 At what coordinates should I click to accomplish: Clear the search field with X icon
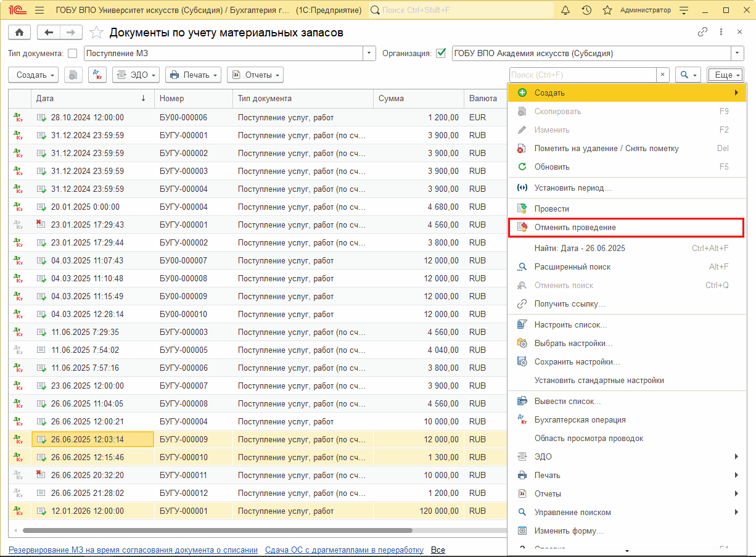(663, 75)
